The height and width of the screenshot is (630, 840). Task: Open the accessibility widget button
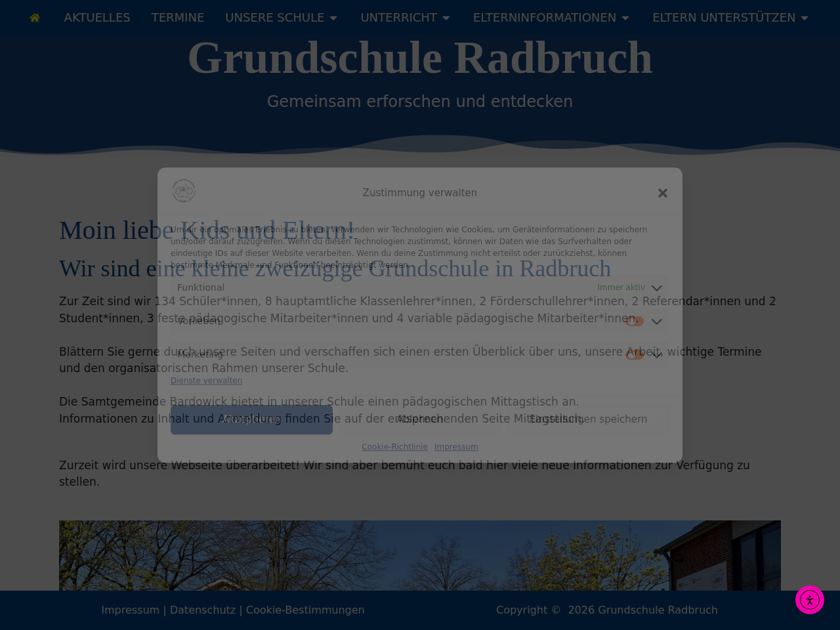pos(810,600)
